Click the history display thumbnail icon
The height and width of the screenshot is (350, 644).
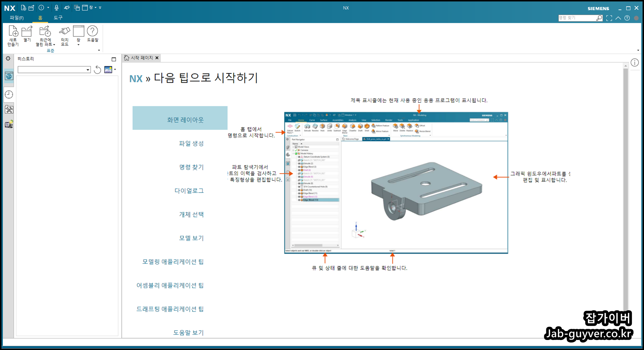(x=108, y=70)
